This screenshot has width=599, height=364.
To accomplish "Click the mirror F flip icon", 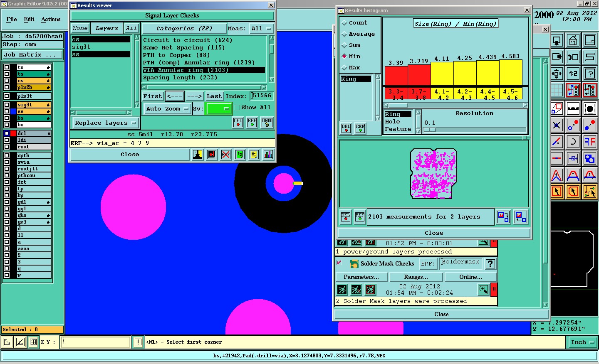I will point(590,142).
